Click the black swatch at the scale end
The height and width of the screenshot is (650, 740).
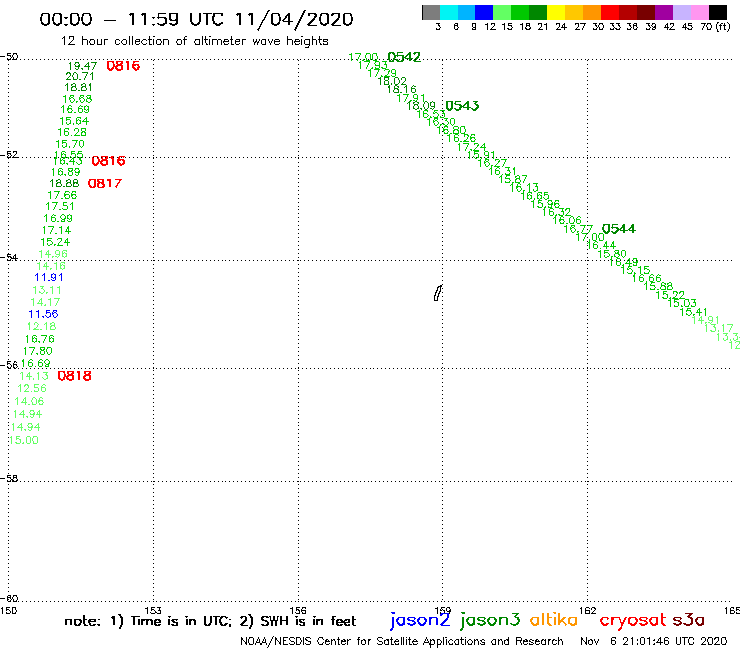(x=717, y=12)
